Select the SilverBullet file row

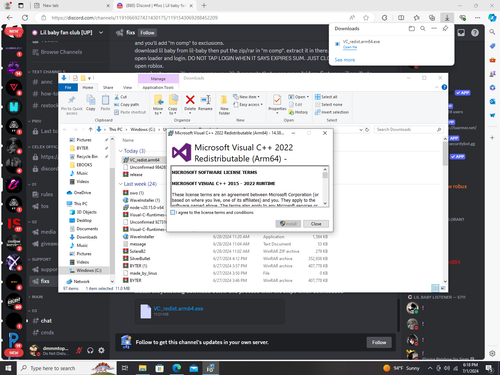pyautogui.click(x=225, y=259)
